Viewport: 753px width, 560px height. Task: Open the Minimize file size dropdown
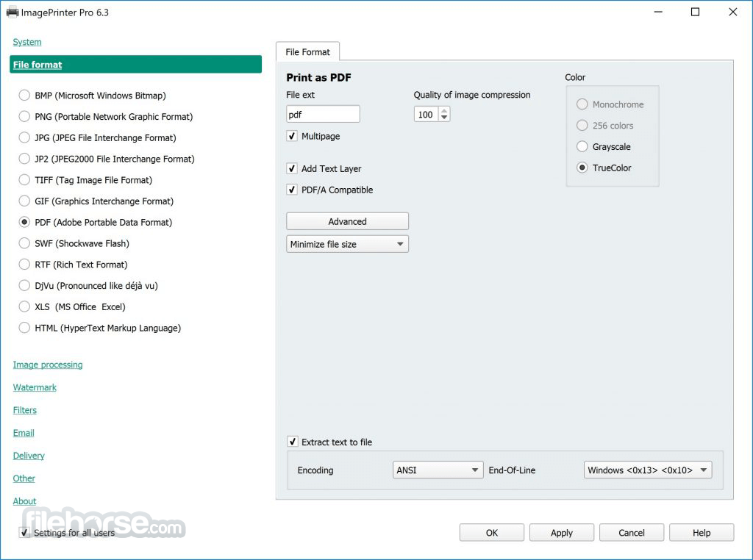pyautogui.click(x=347, y=244)
